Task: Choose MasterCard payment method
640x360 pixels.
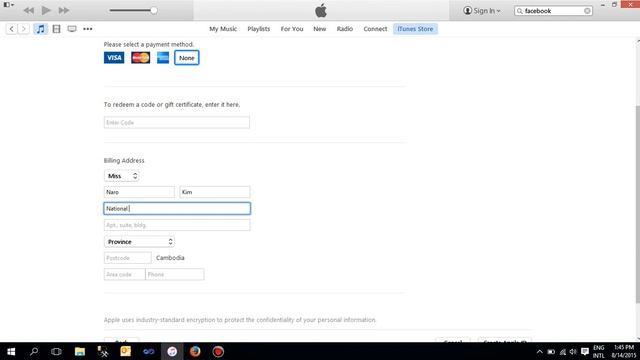Action: pyautogui.click(x=140, y=58)
